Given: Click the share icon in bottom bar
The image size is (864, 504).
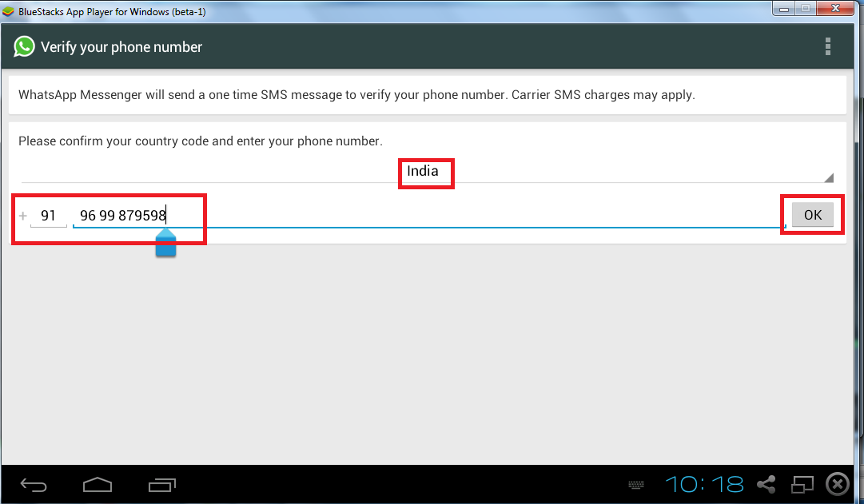Looking at the screenshot, I should coord(766,485).
